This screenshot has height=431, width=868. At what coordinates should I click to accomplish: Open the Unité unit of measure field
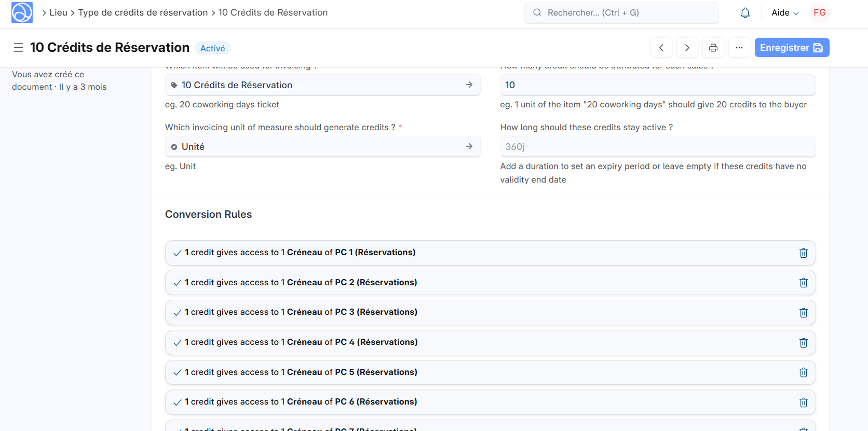(x=322, y=147)
